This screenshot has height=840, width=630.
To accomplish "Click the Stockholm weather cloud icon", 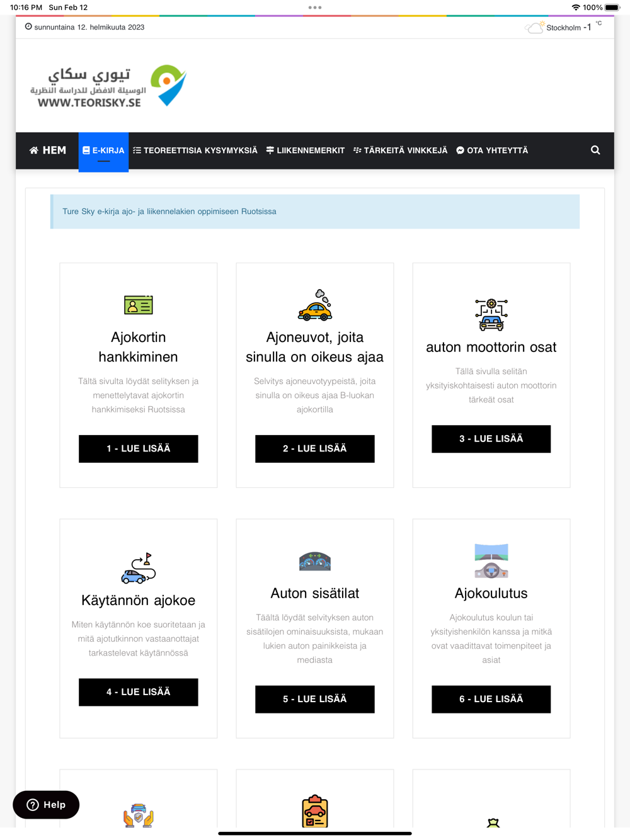I will coord(534,28).
